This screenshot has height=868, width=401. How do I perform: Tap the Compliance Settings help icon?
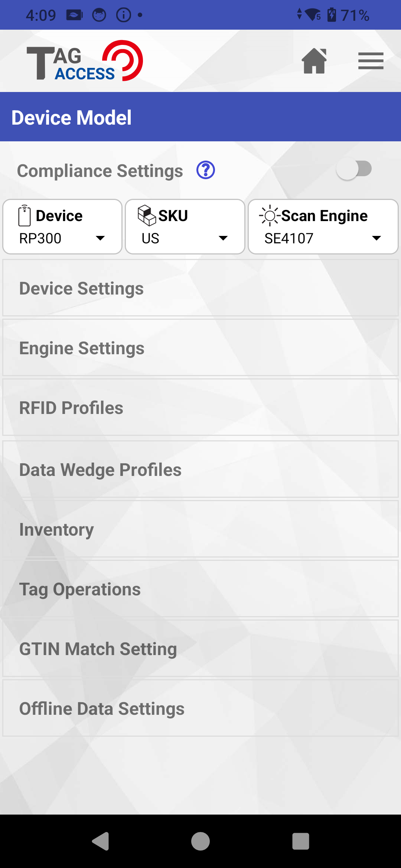[206, 170]
